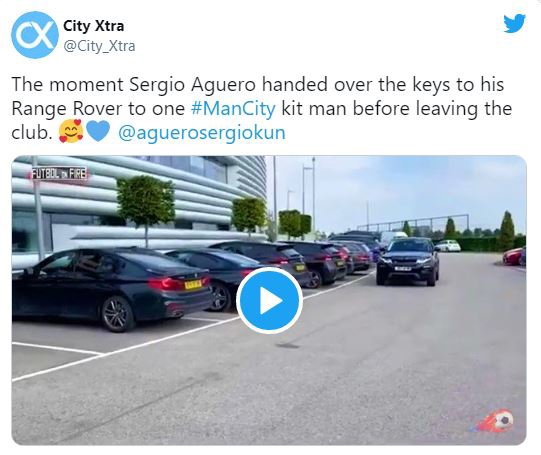541x455 pixels.
Task: Click the red car at video's right edge
Action: click(514, 257)
